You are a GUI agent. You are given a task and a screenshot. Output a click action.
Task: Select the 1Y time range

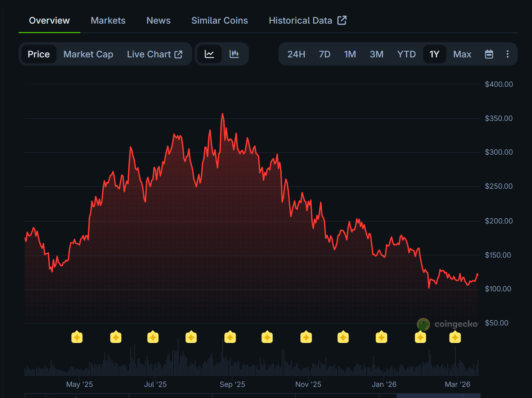pos(434,54)
